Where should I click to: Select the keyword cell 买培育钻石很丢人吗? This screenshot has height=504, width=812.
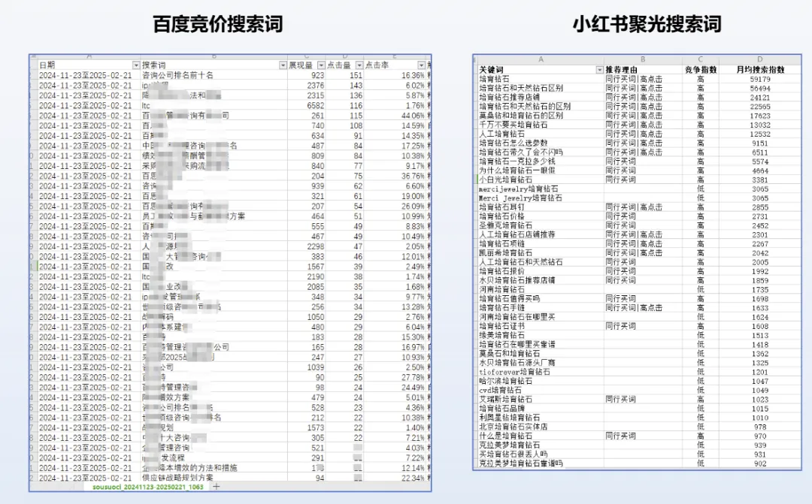click(x=541, y=454)
